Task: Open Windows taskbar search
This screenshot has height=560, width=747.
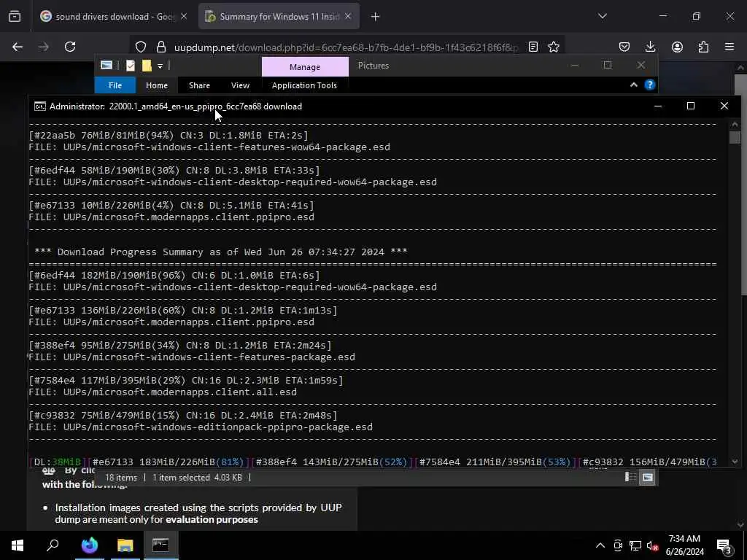Action: pyautogui.click(x=53, y=545)
